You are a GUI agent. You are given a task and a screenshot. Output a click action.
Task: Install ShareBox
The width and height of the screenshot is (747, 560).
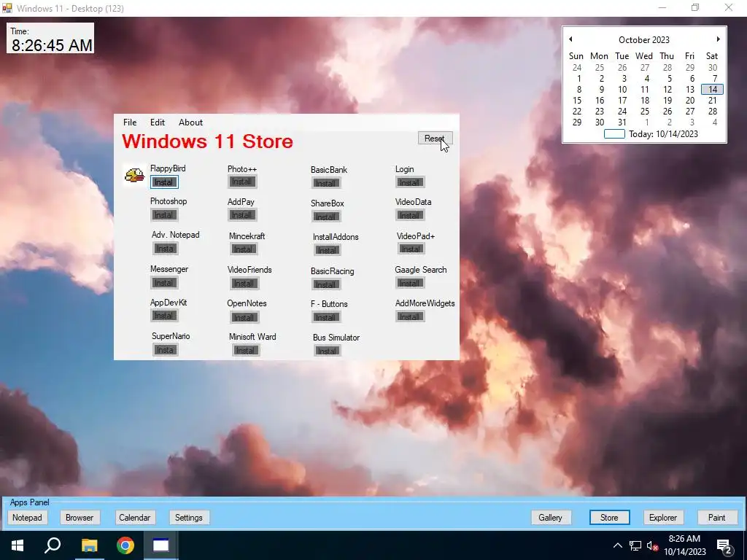(x=326, y=217)
